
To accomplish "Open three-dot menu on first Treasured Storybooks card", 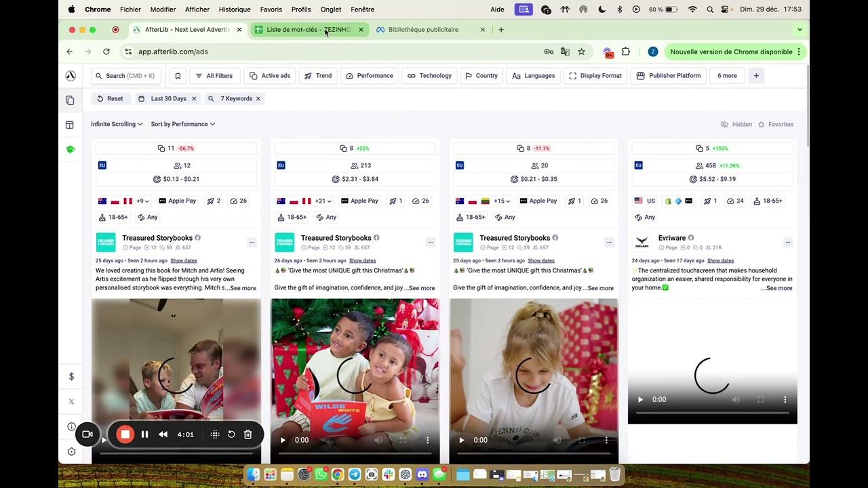I will pyautogui.click(x=252, y=242).
